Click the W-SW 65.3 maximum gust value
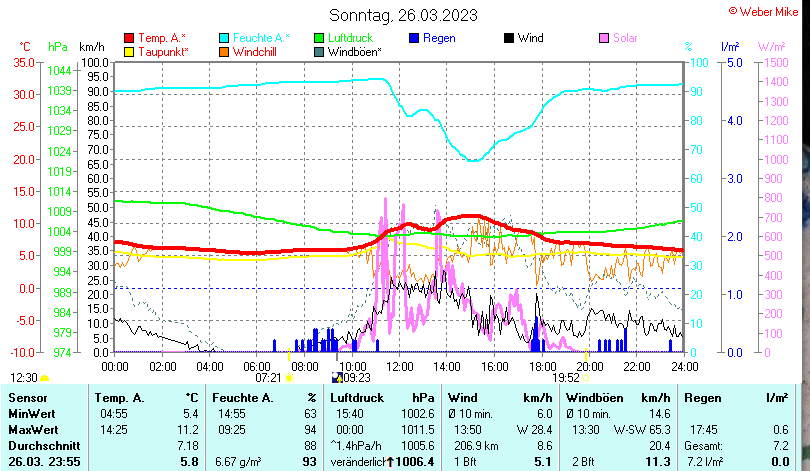The width and height of the screenshot is (810, 471). click(x=642, y=430)
